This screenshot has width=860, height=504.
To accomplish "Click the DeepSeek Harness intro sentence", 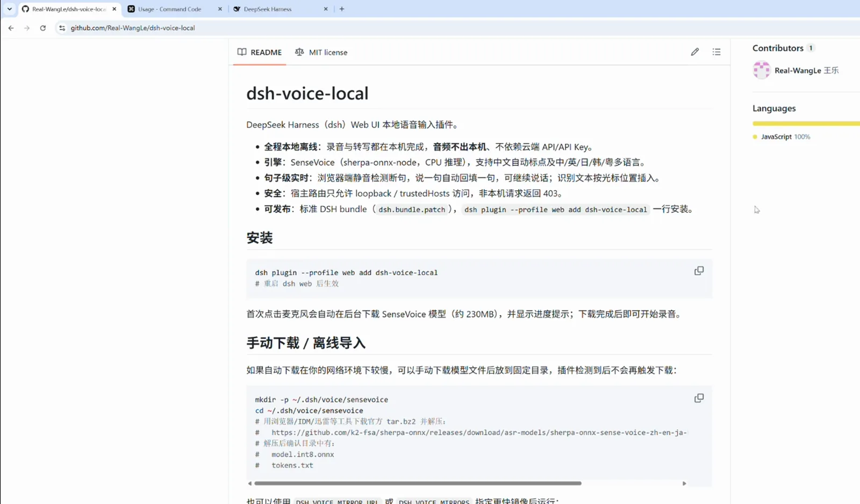I will [x=353, y=125].
